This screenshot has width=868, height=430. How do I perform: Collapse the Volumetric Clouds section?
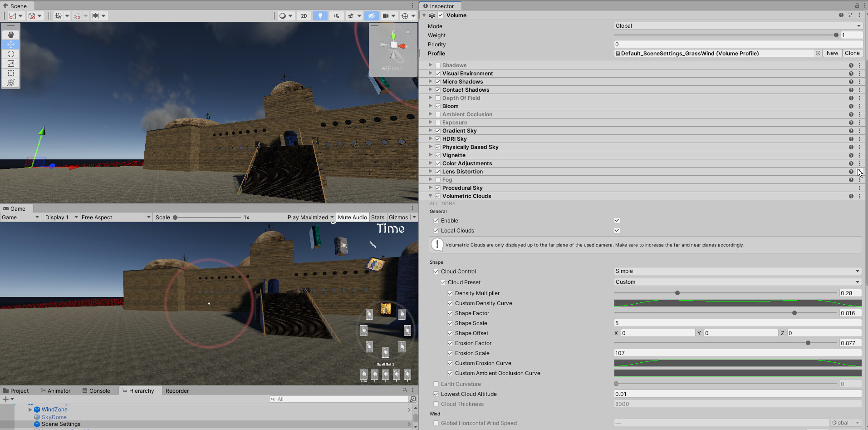[431, 196]
